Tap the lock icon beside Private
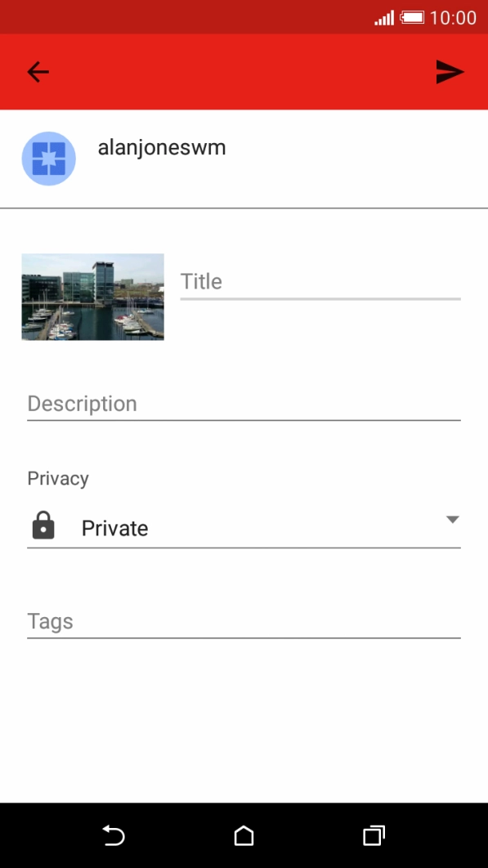This screenshot has height=868, width=488. pos(43,526)
